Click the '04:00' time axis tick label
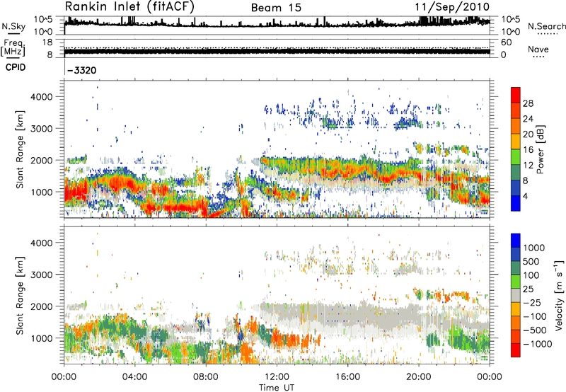This screenshot has height=392, width=566. [x=135, y=377]
